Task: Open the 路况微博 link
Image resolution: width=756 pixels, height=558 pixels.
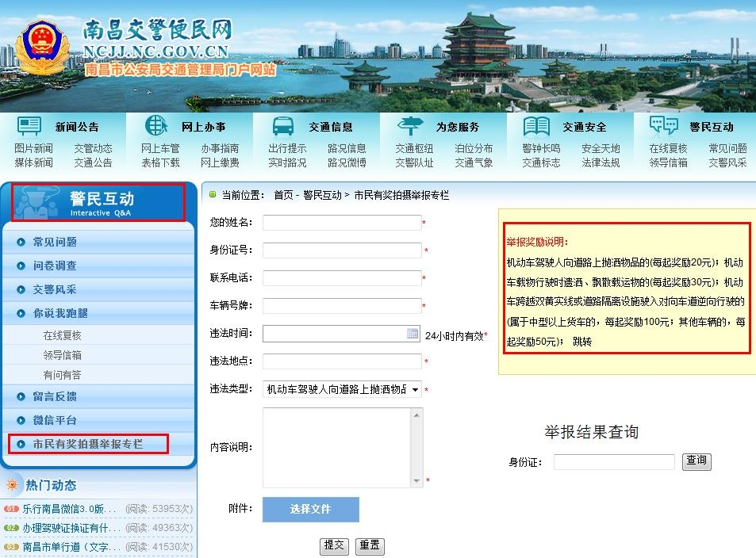Action: pyautogui.click(x=347, y=162)
